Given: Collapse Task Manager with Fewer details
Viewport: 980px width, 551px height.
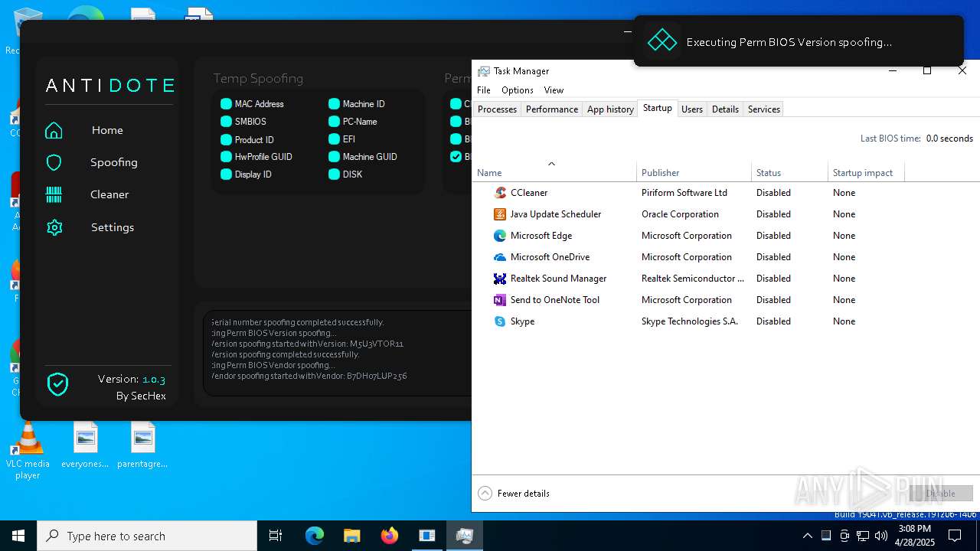Looking at the screenshot, I should point(514,494).
